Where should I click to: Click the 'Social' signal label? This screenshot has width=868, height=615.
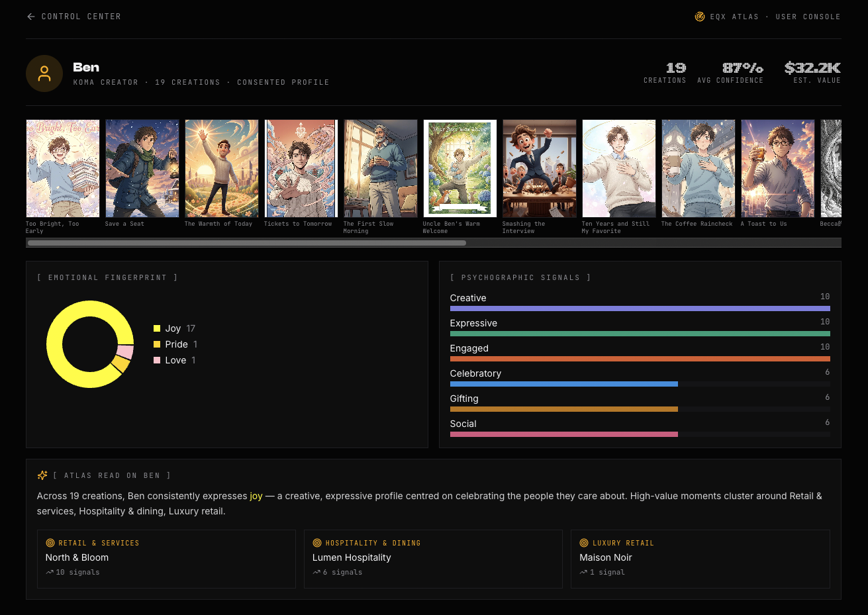463,424
